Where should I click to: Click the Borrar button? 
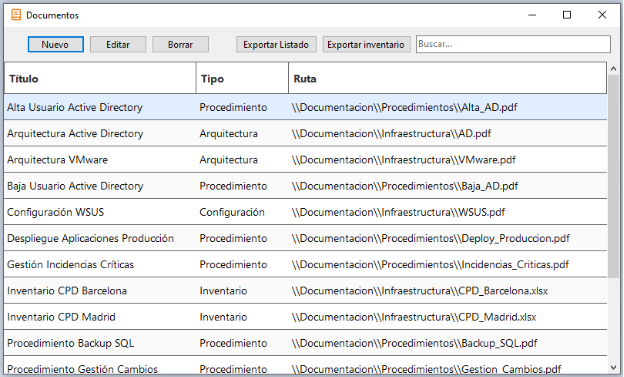click(x=180, y=44)
